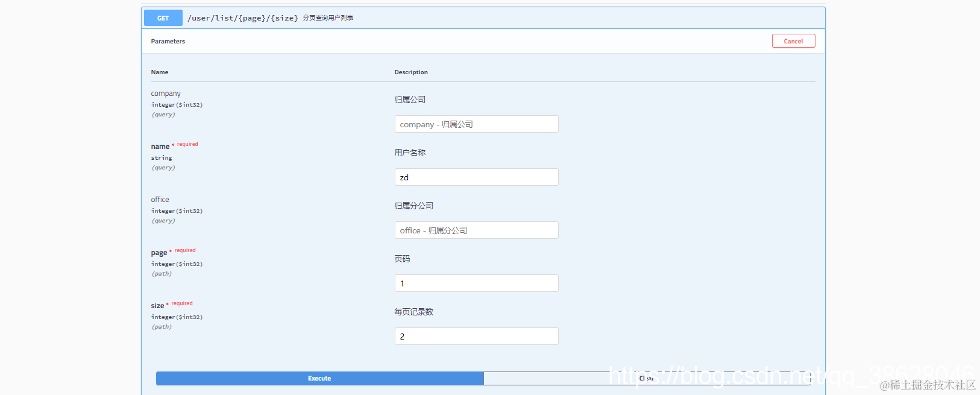Click the blue GET method badge
980x395 pixels.
click(163, 18)
